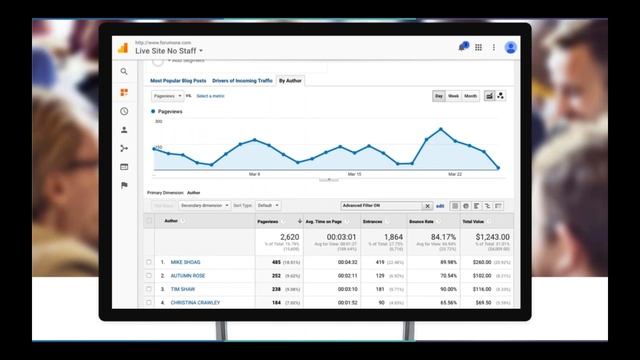Sort by the Avg. Time on Page column
This screenshot has height=360, width=640.
click(324, 222)
